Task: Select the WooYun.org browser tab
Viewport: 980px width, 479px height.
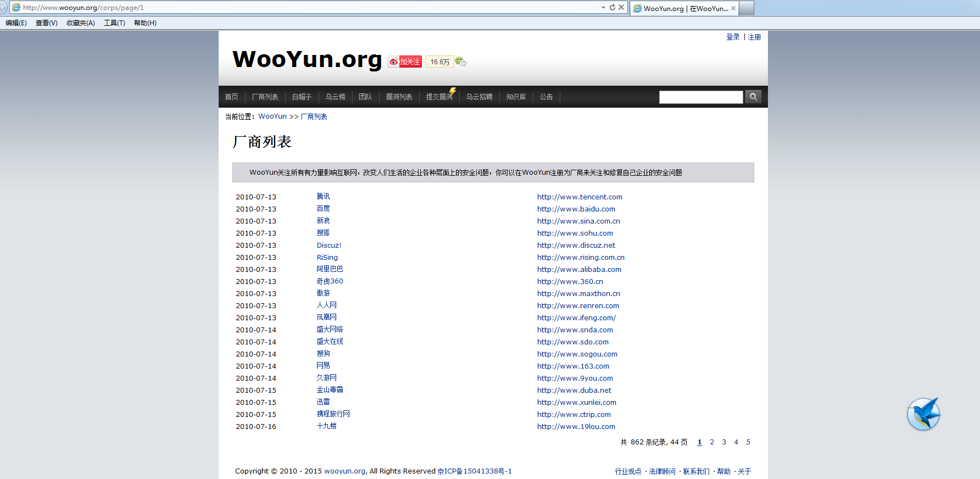Action: 684,8
